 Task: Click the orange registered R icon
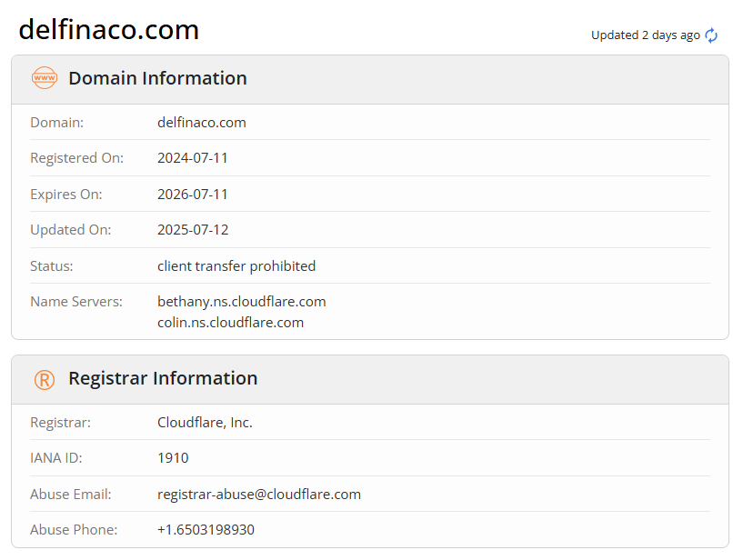(45, 380)
